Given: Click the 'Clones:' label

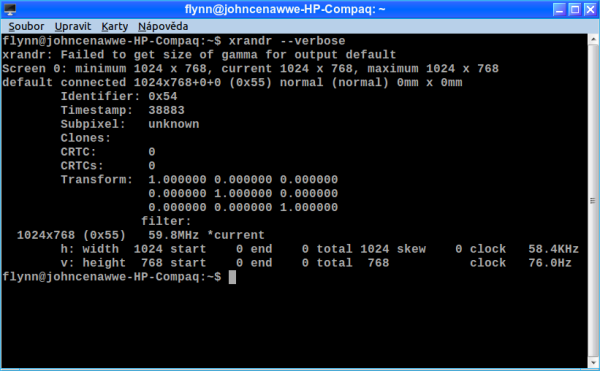Looking at the screenshot, I should [86, 138].
